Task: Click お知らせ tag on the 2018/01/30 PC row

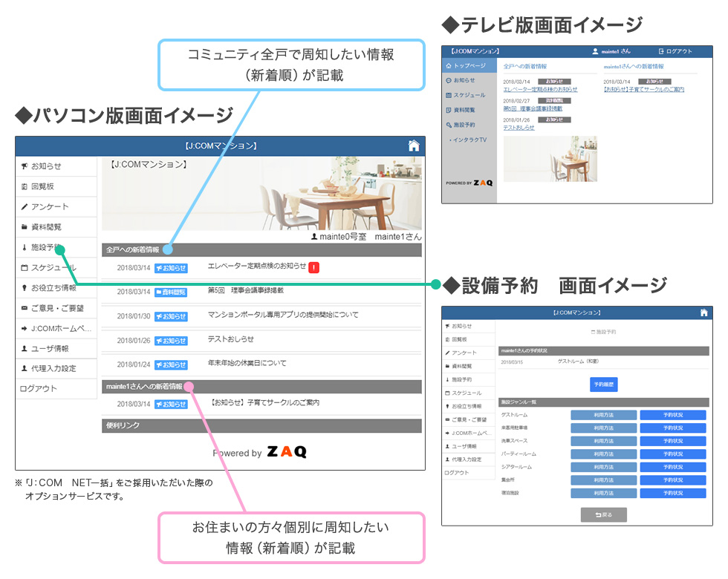Action: pyautogui.click(x=171, y=316)
